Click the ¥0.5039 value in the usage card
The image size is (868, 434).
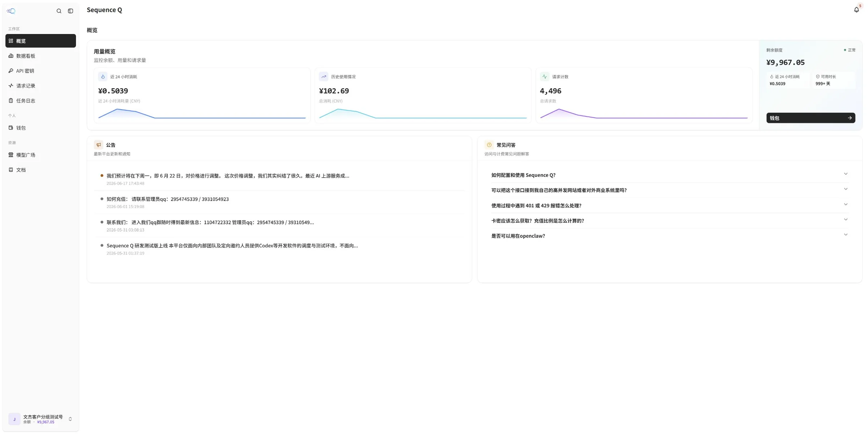[x=113, y=91]
